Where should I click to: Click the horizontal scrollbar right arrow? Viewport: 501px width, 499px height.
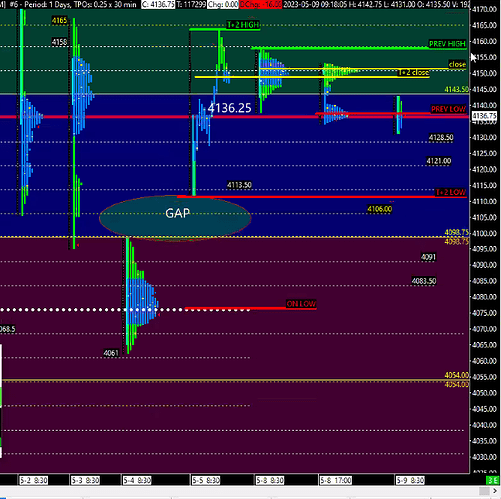[496, 491]
